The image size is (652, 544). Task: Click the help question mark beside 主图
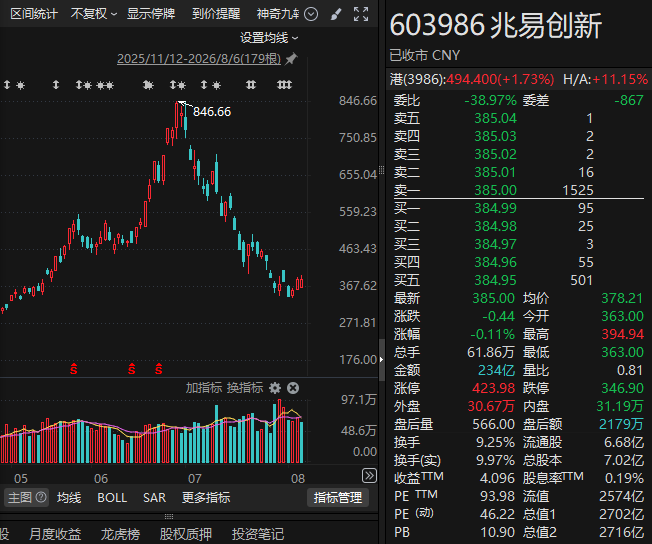pos(41,497)
